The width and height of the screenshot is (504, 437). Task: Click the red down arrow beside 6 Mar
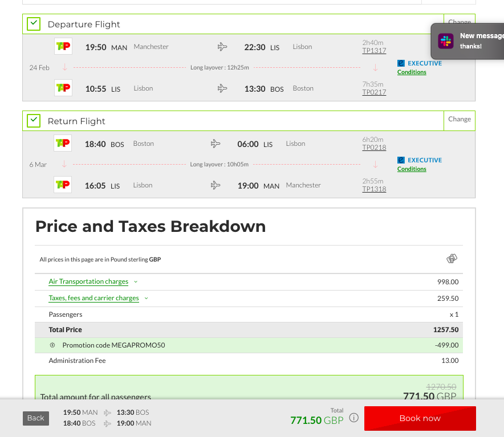pos(64,164)
